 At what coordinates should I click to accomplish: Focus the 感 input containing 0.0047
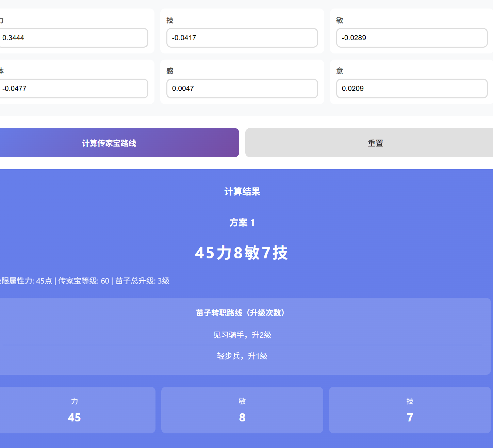point(242,89)
